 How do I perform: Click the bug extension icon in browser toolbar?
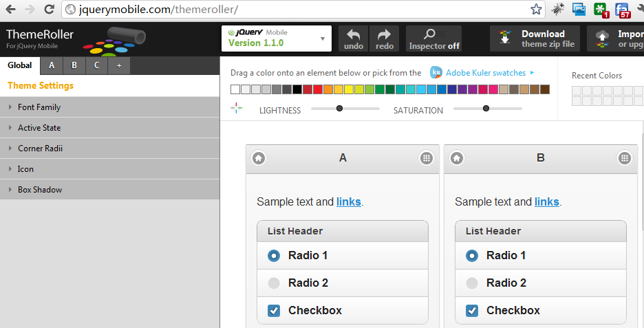(x=557, y=9)
